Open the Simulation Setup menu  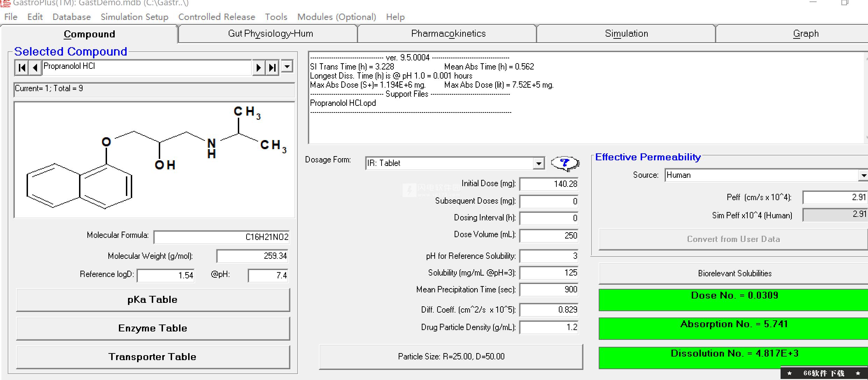[135, 17]
